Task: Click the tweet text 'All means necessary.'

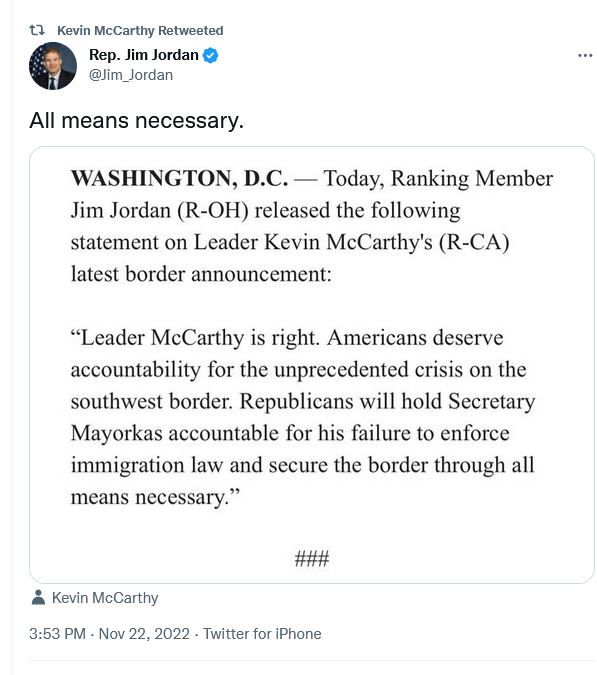Action: coord(136,120)
